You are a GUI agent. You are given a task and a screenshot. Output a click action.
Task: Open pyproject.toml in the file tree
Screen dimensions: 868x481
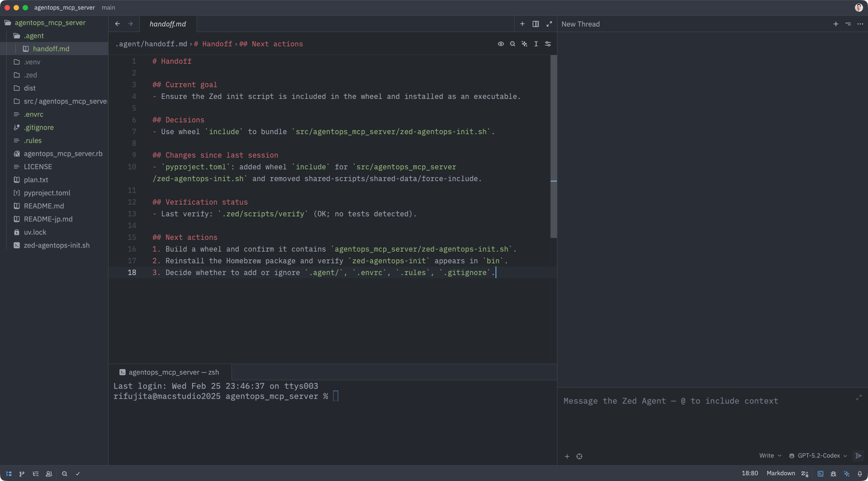tap(47, 193)
